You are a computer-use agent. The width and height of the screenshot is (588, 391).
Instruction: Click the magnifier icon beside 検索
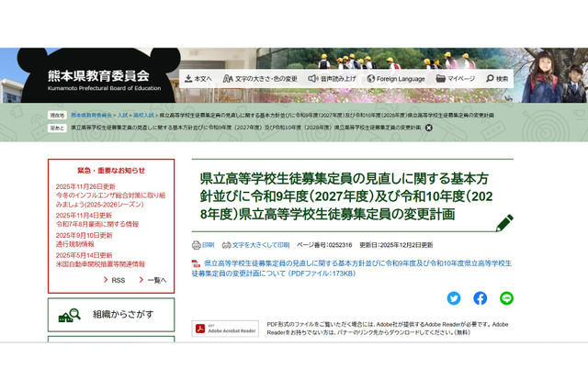490,78
